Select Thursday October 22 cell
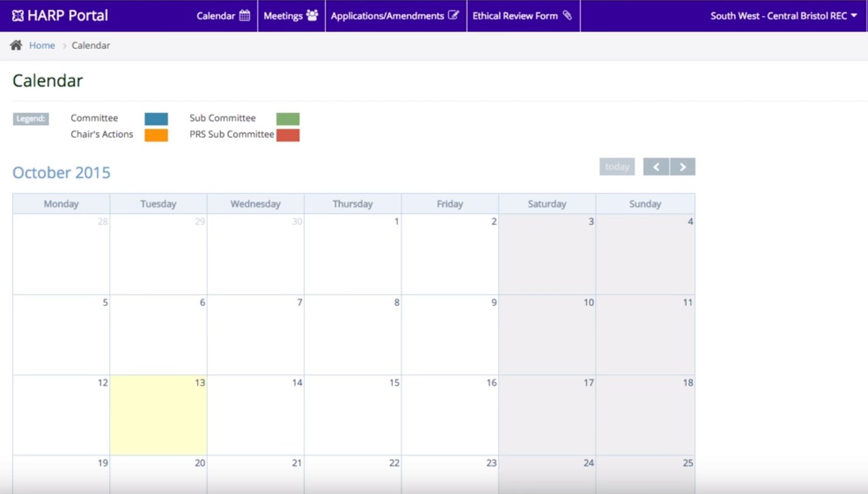Image resolution: width=868 pixels, height=494 pixels. (353, 474)
